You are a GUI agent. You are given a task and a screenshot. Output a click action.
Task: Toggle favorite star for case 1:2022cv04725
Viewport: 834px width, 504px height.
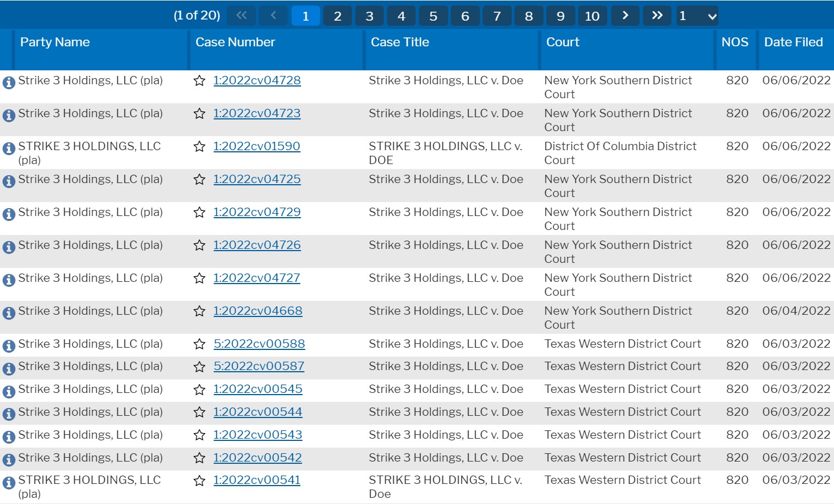point(199,180)
